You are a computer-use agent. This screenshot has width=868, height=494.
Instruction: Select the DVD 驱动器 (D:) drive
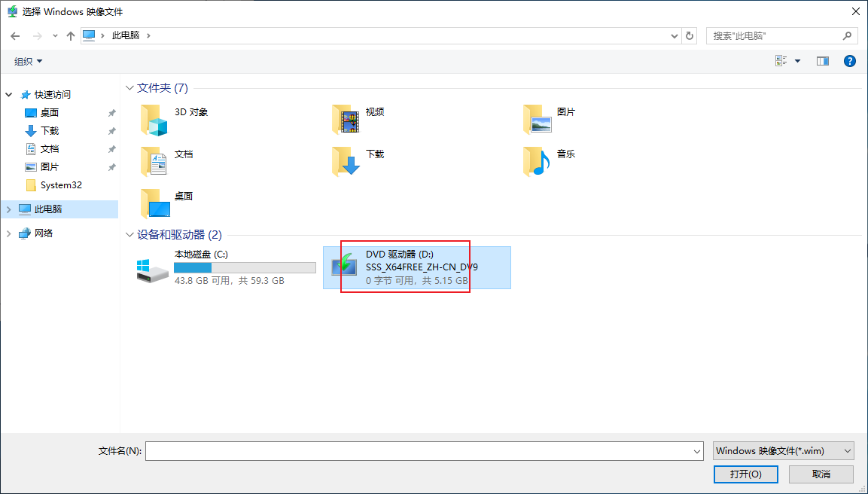pyautogui.click(x=417, y=267)
